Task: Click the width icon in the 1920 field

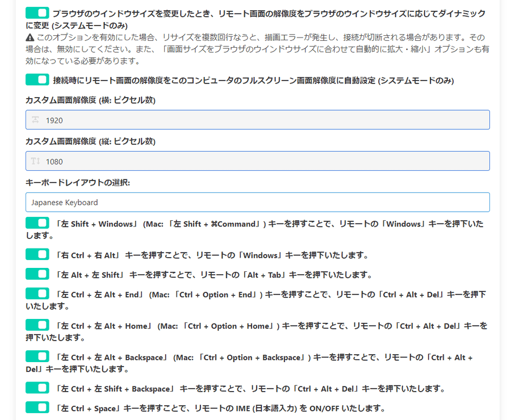Action: [x=35, y=120]
